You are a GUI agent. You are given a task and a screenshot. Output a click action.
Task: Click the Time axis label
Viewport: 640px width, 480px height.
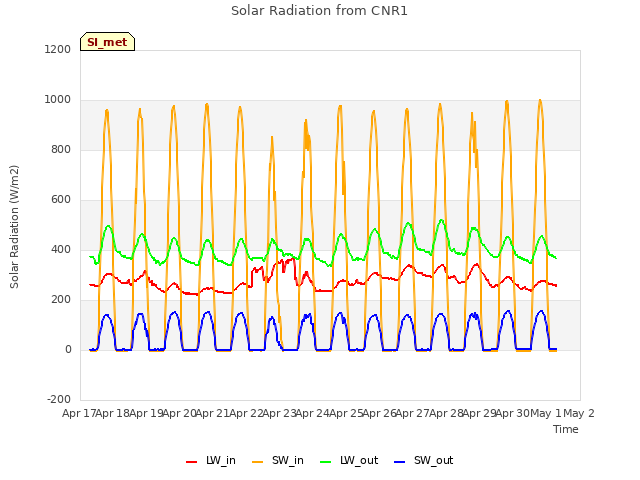(566, 429)
